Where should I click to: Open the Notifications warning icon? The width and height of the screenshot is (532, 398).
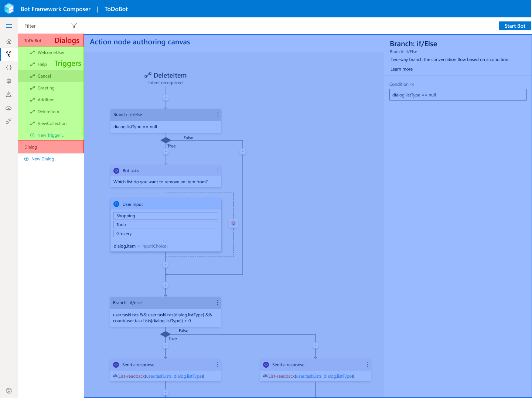(x=9, y=94)
